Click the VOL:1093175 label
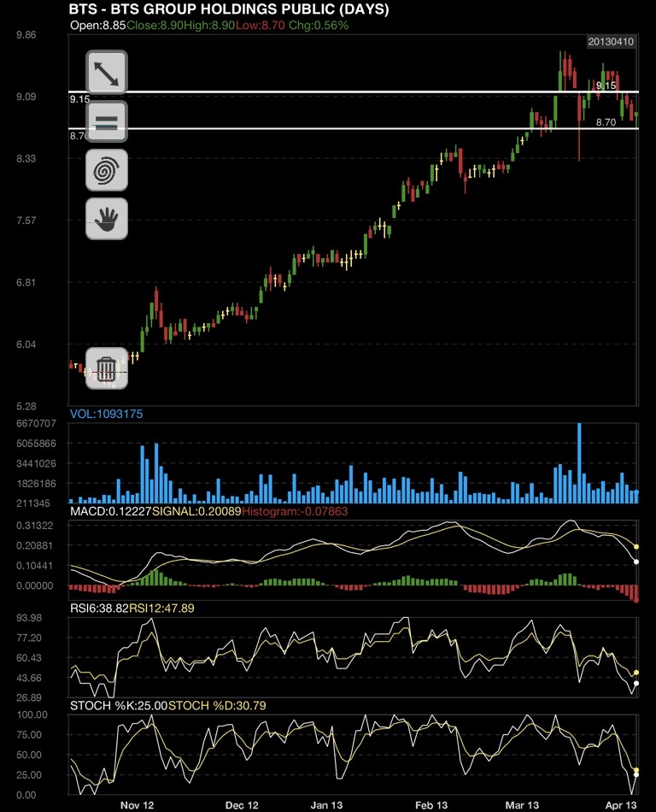This screenshot has width=656, height=812. (x=106, y=414)
